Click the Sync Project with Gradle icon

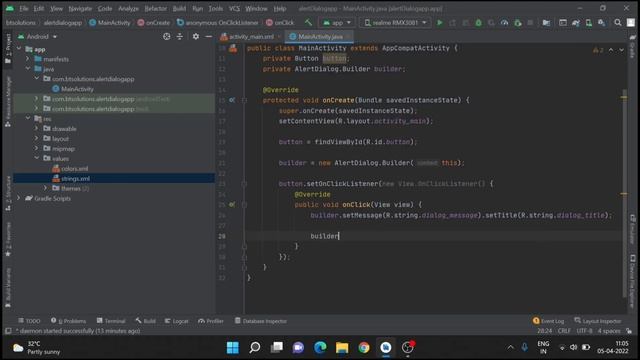click(576, 23)
